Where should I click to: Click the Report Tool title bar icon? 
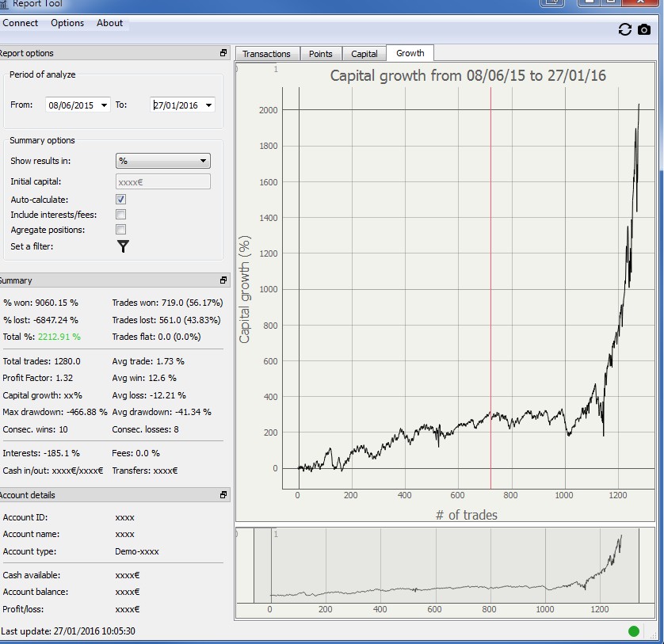coord(4,3)
